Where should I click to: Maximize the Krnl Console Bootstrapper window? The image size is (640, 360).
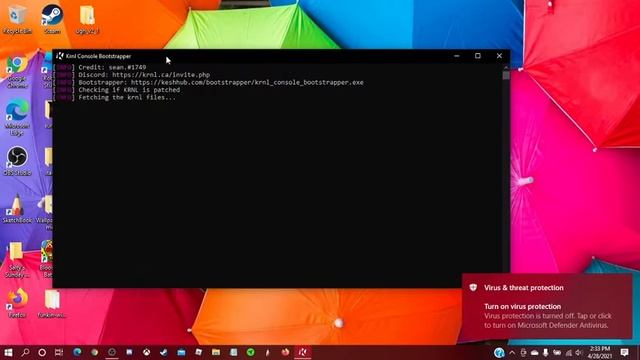(x=478, y=56)
